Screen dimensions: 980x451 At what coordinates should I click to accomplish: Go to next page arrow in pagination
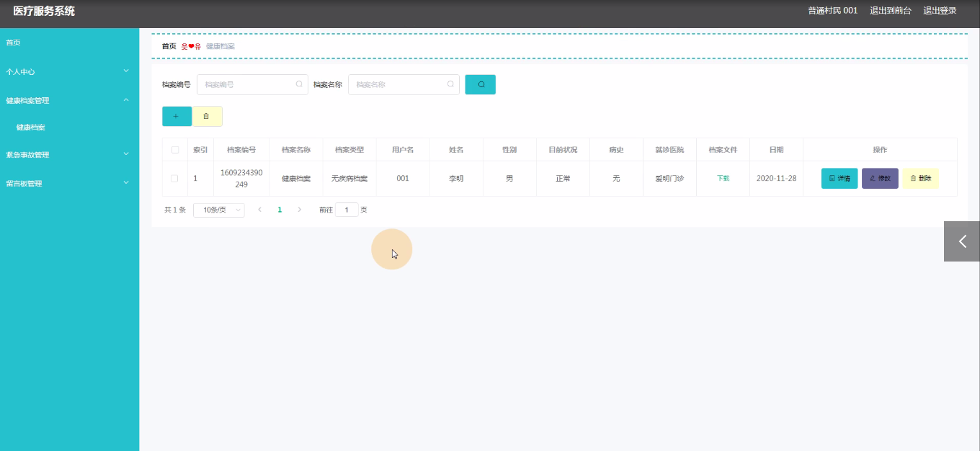tap(300, 210)
